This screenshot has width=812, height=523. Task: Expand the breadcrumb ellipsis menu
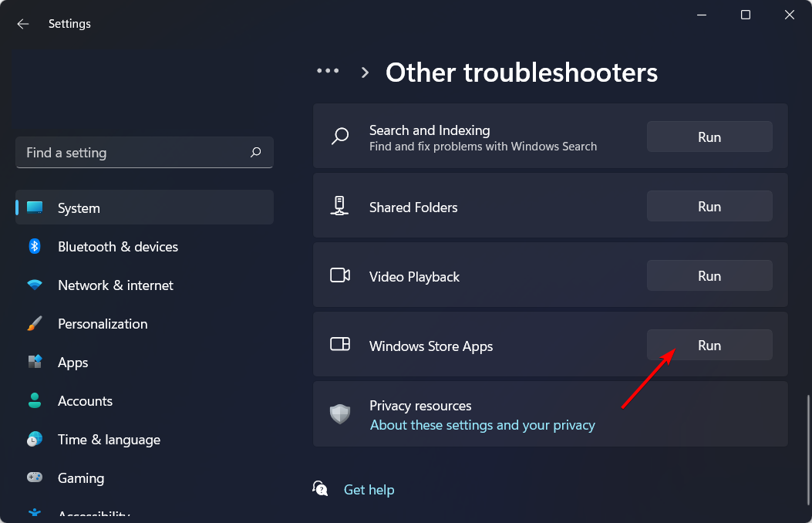328,71
